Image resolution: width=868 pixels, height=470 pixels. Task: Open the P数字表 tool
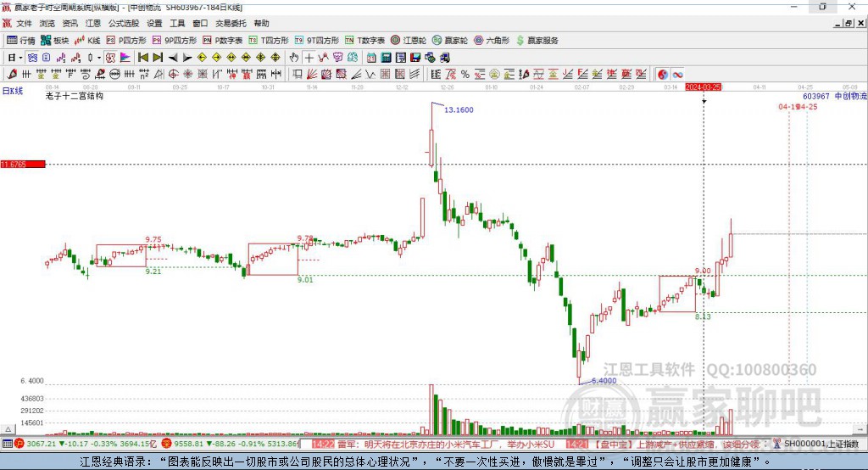point(223,41)
